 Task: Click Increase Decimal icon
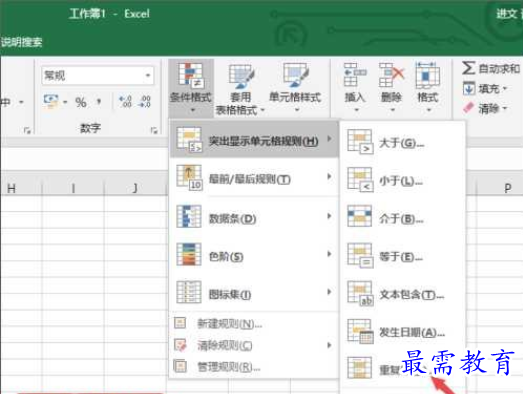pos(125,102)
